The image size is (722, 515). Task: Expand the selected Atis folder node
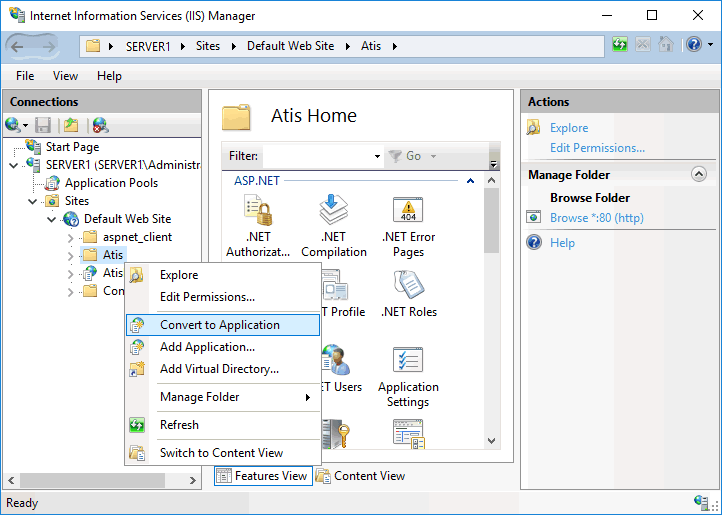point(70,256)
